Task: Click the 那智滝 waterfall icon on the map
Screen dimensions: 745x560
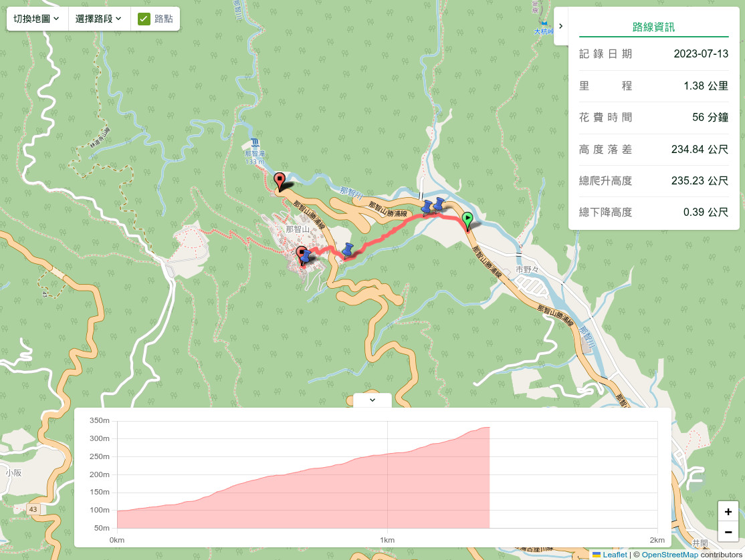Action: point(255,142)
